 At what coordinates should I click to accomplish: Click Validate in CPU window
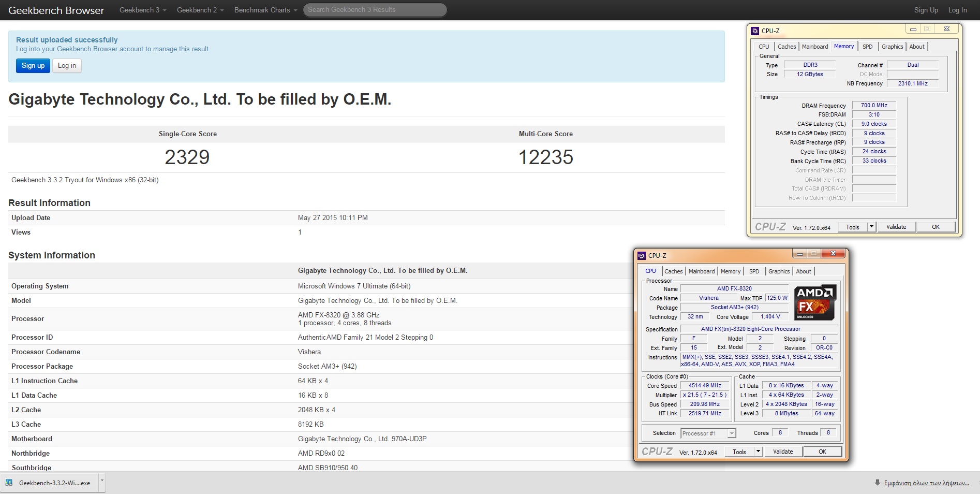[x=783, y=452]
